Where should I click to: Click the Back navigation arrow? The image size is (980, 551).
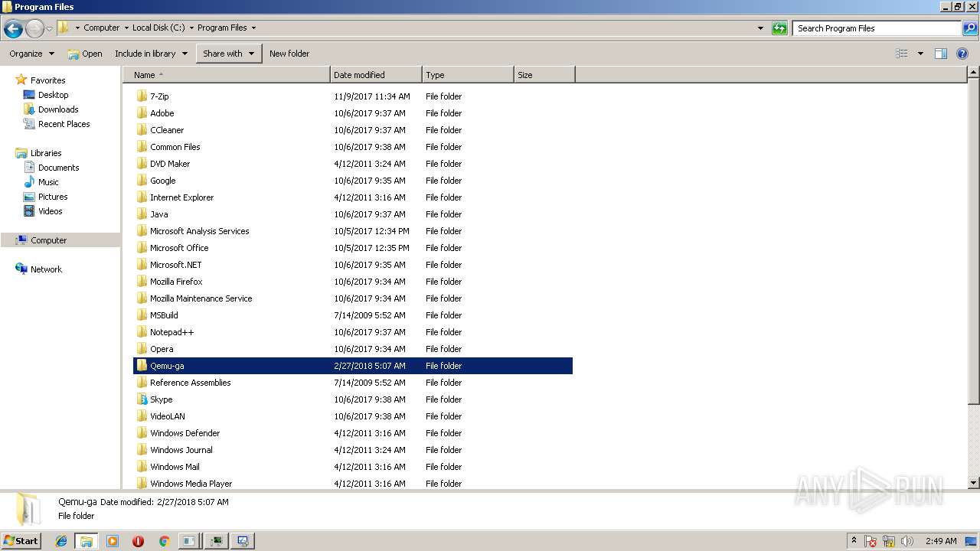13,28
